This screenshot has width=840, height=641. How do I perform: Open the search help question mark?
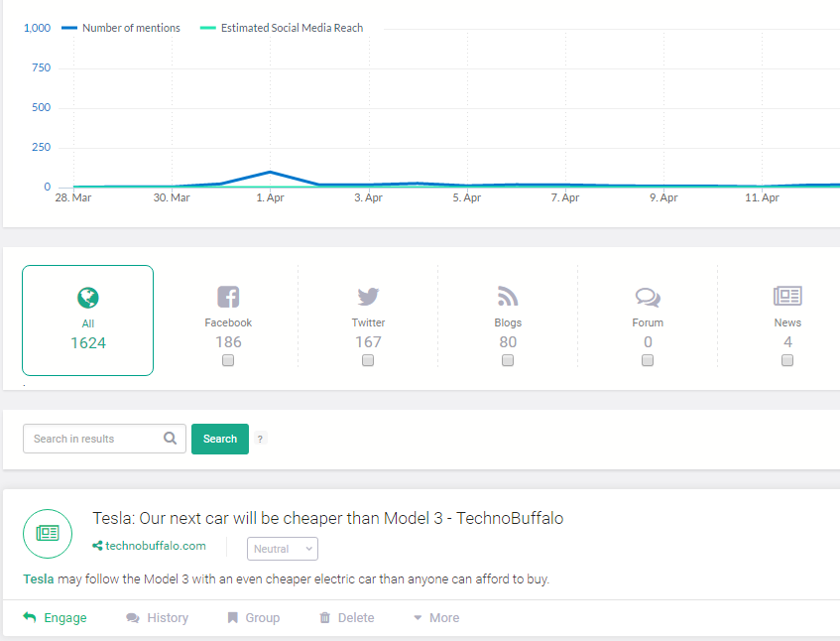[260, 439]
